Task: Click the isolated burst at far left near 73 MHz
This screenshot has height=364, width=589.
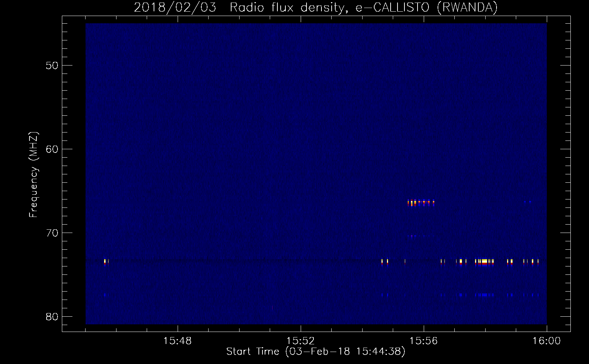Action: (x=106, y=262)
